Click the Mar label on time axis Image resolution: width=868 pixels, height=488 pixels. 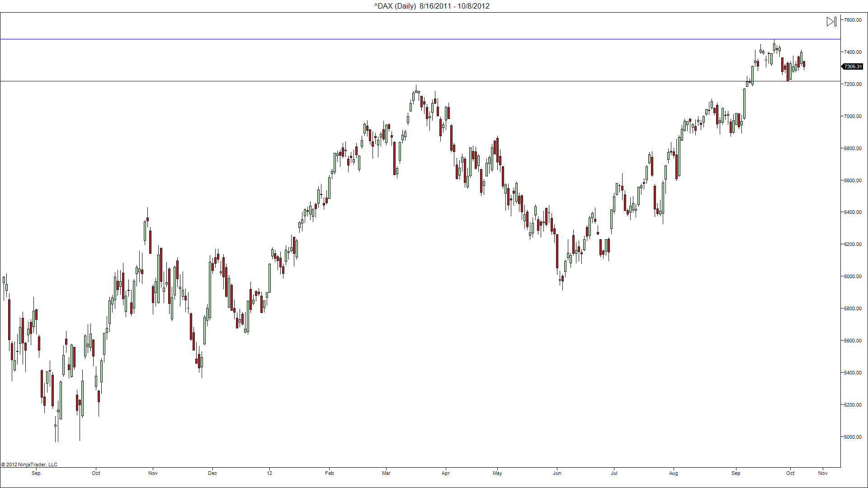click(386, 473)
